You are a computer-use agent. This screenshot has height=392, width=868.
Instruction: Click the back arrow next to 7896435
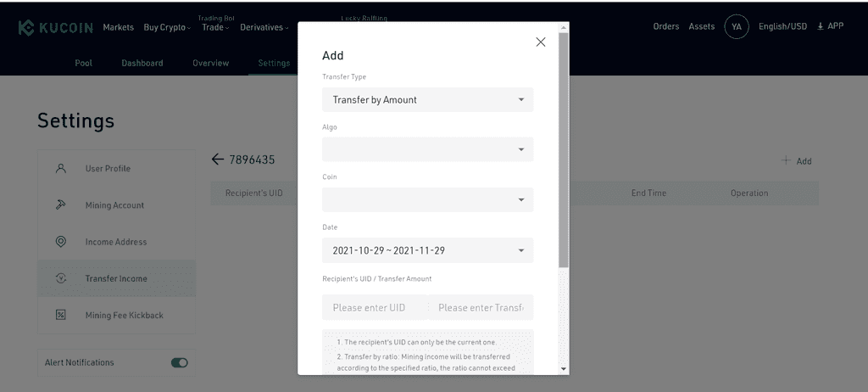(x=217, y=160)
